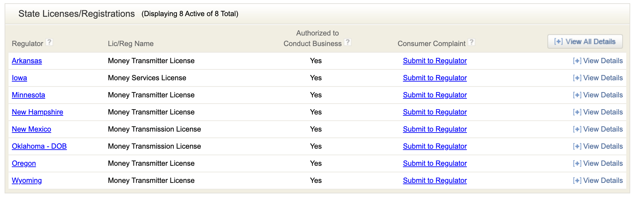644x198 pixels.
Task: Expand Oklahoma - DOB license details
Action: 598,146
